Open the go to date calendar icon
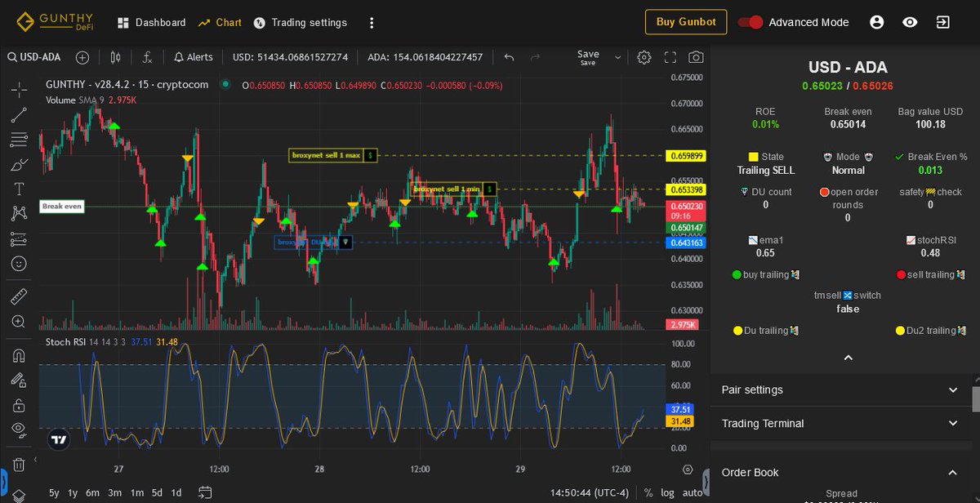 tap(205, 492)
